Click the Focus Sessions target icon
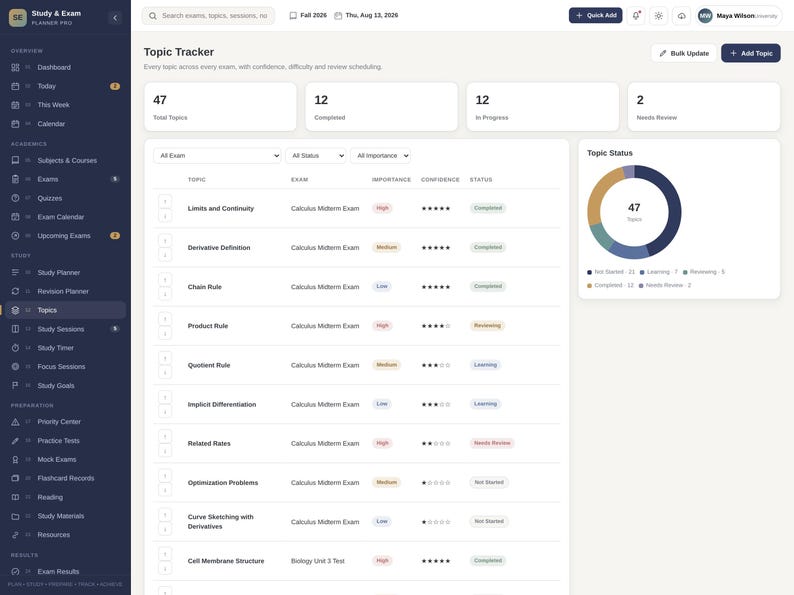The image size is (794, 595). [15, 367]
